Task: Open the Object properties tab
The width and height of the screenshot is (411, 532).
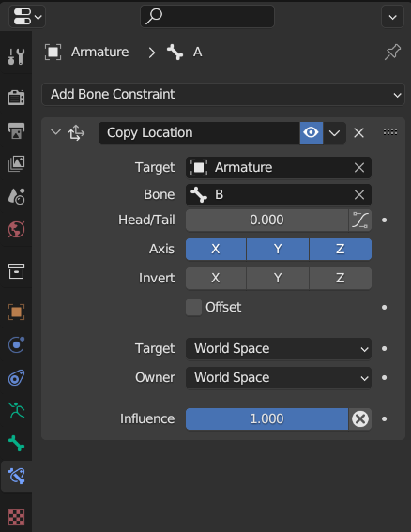Action: (16, 312)
